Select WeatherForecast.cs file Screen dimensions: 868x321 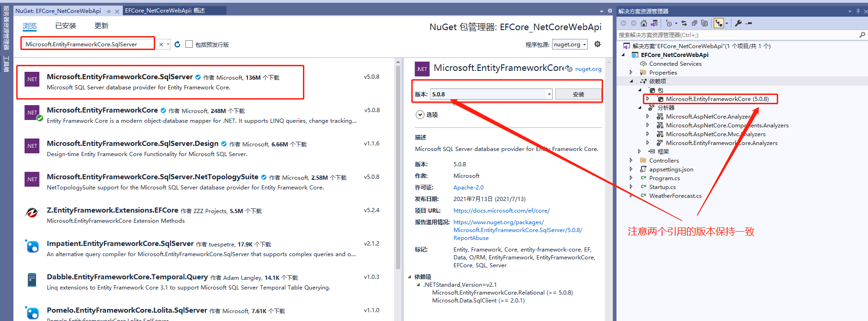tap(675, 196)
